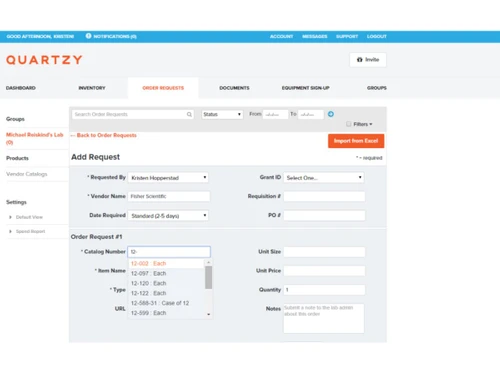
Task: Click the suggestion list scroll-up arrow
Action: 209,262
